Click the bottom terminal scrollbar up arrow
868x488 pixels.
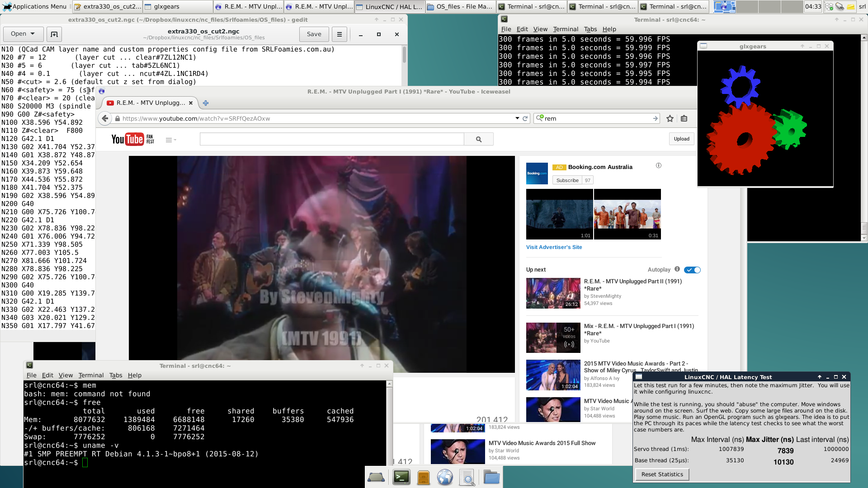(x=389, y=384)
